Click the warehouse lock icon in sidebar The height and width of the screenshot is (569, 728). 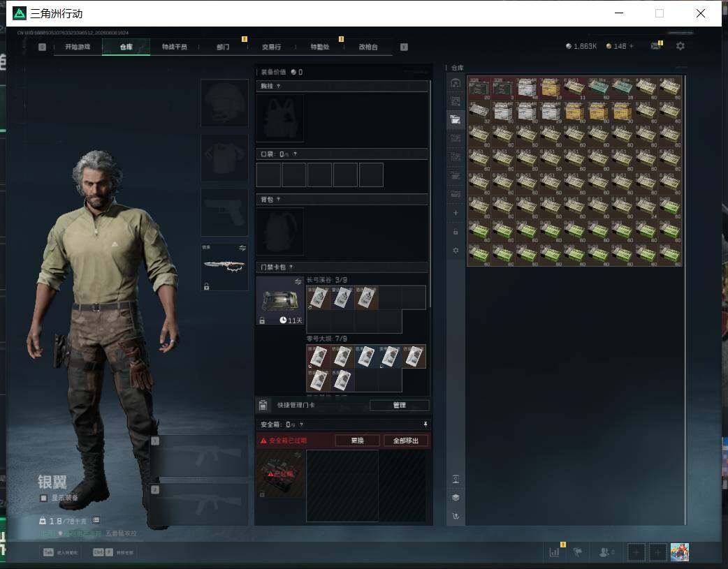pos(456,232)
